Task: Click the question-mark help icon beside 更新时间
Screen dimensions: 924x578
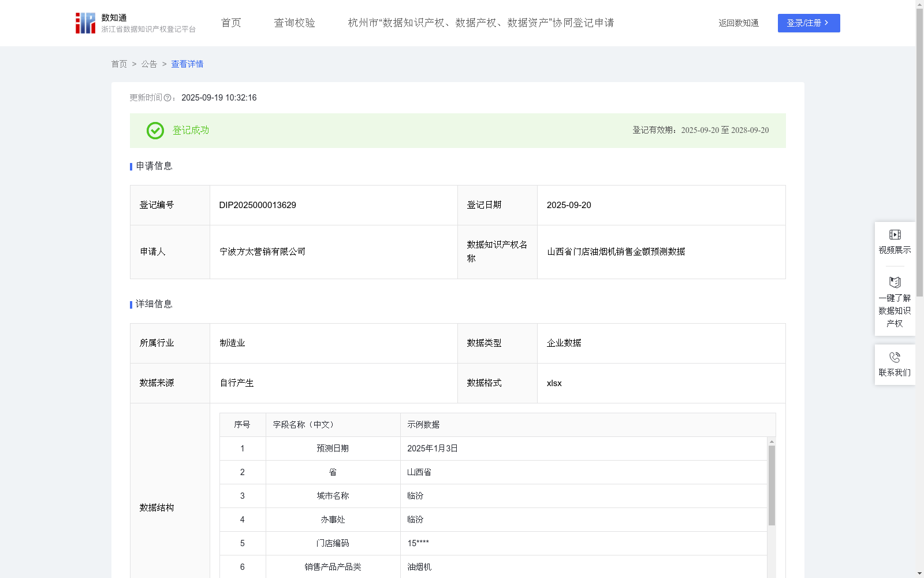Action: tap(167, 98)
